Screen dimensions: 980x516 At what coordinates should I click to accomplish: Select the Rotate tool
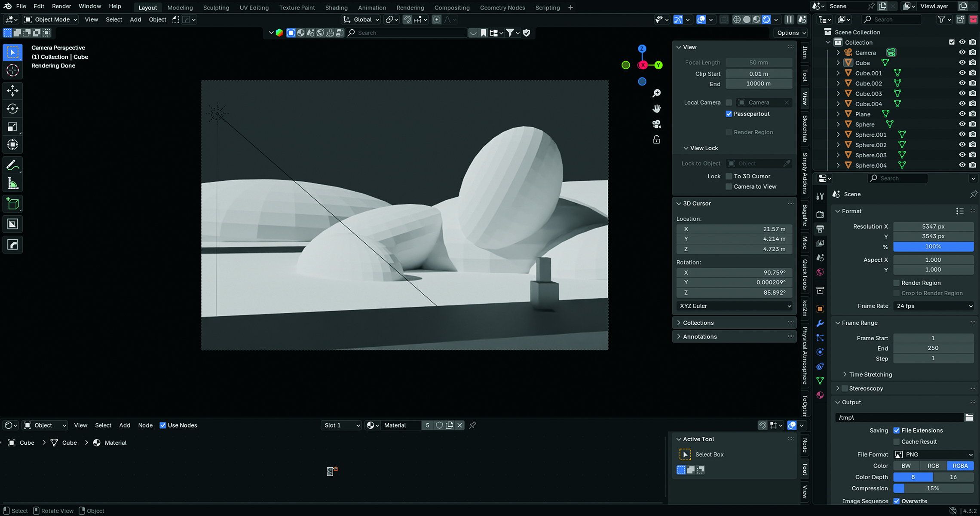point(12,109)
